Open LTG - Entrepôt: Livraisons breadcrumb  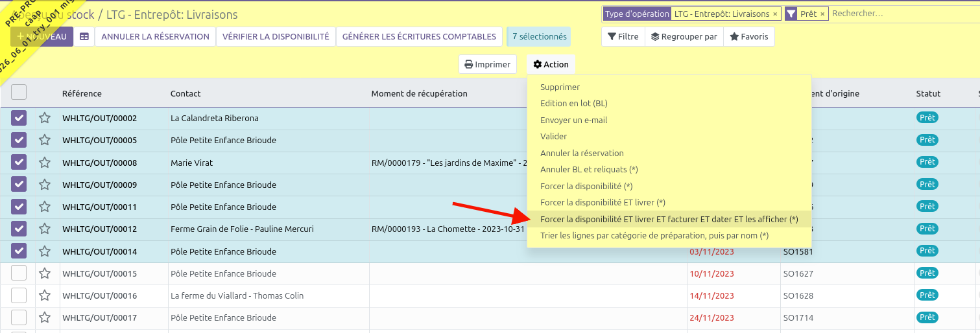tap(172, 14)
